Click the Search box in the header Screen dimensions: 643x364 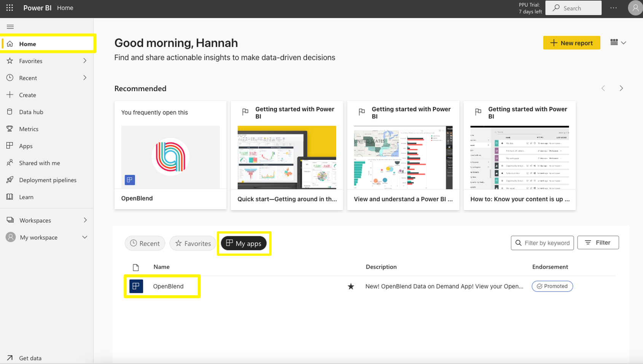[573, 8]
